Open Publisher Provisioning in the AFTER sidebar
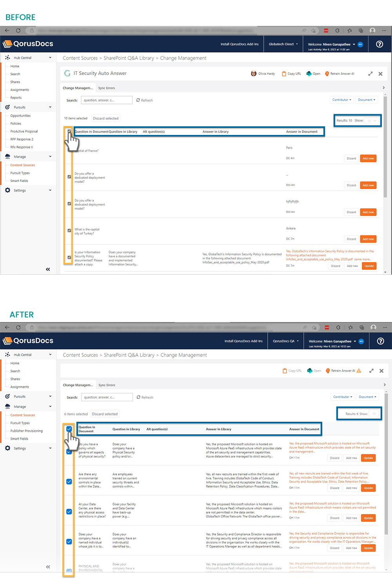Viewport: 392px width, 583px height. click(27, 431)
